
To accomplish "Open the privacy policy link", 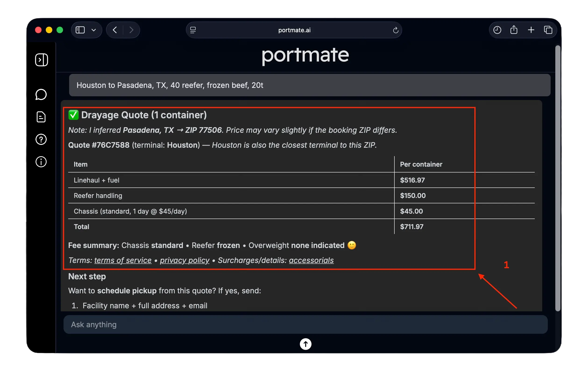I will pyautogui.click(x=184, y=260).
